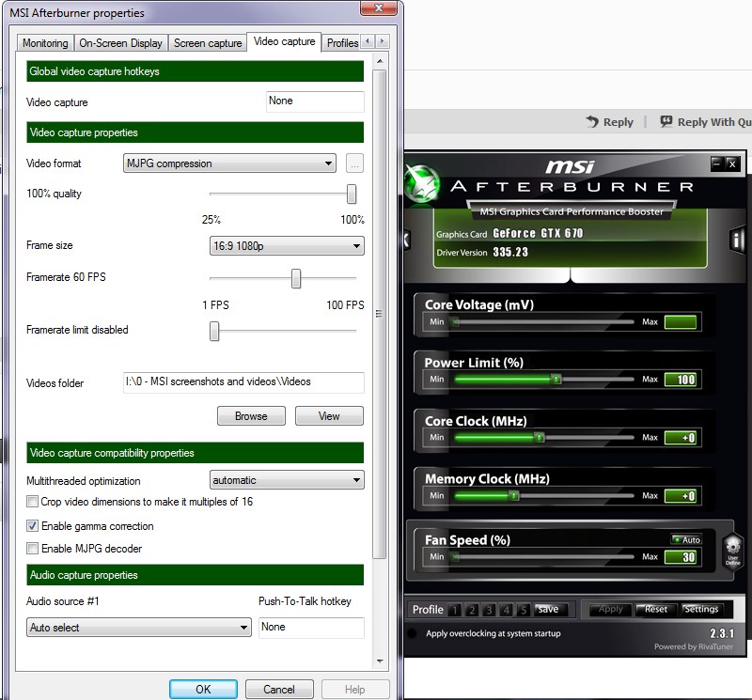Screen dimensions: 752x700
Task: Open the Video format dropdown
Action: click(229, 163)
